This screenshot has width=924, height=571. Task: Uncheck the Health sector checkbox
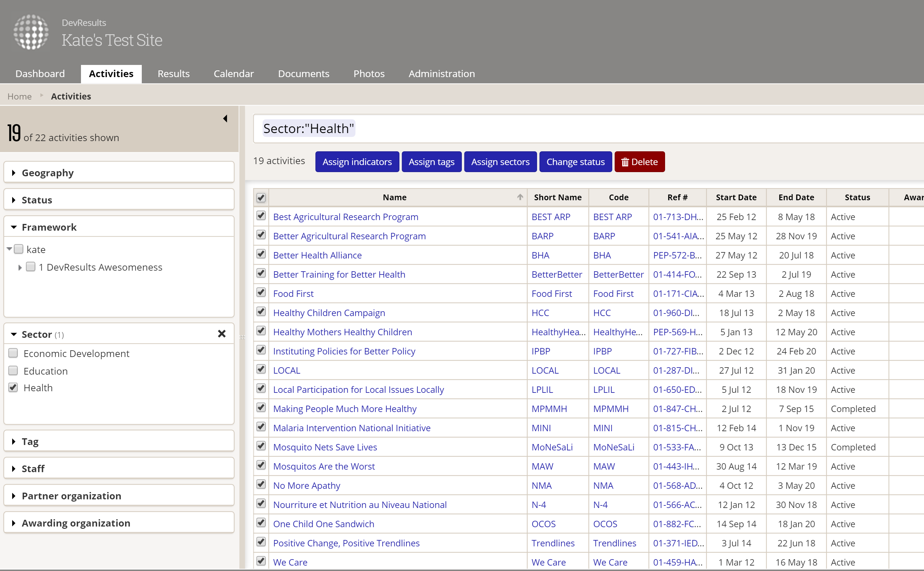click(13, 387)
